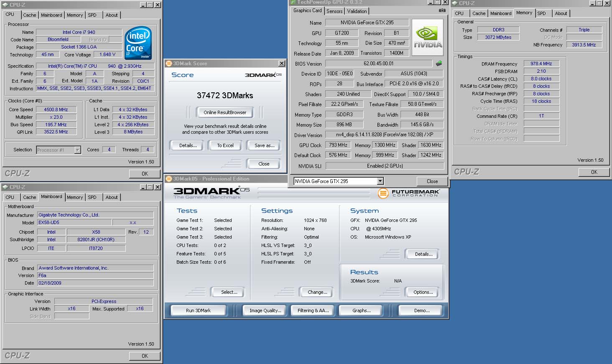Viewport: 612px width, 364px height.
Task: Click the Driver Version field in GPU-Z
Action: coord(385,135)
